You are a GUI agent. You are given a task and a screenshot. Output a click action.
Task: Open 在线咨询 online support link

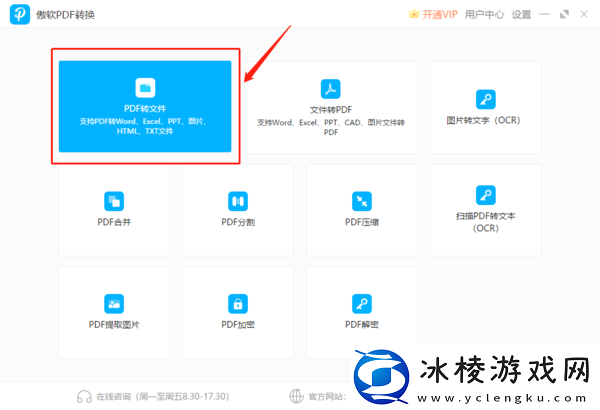pos(163,397)
